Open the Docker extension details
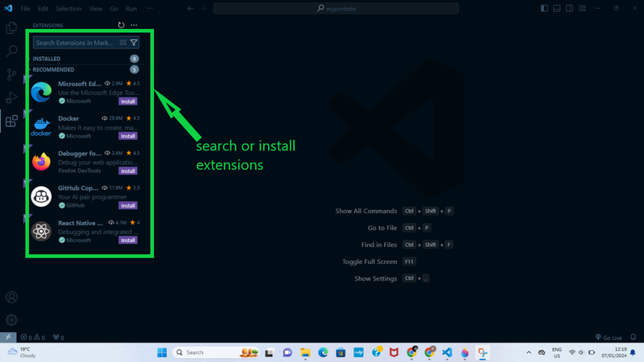644x362 pixels. tap(86, 127)
